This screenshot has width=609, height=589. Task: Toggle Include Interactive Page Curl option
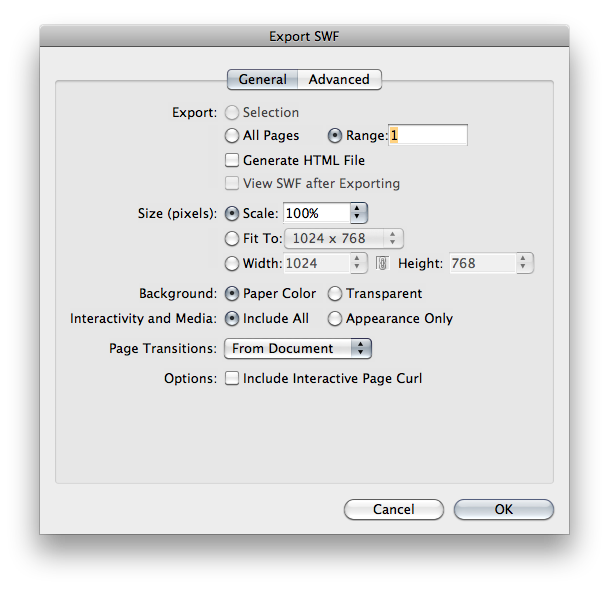[x=233, y=379]
